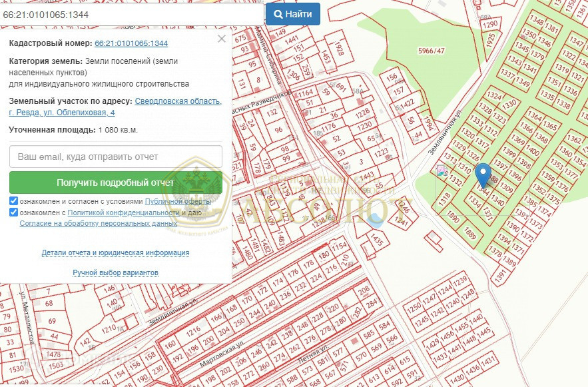Focus the cadastral number search field

[132, 13]
